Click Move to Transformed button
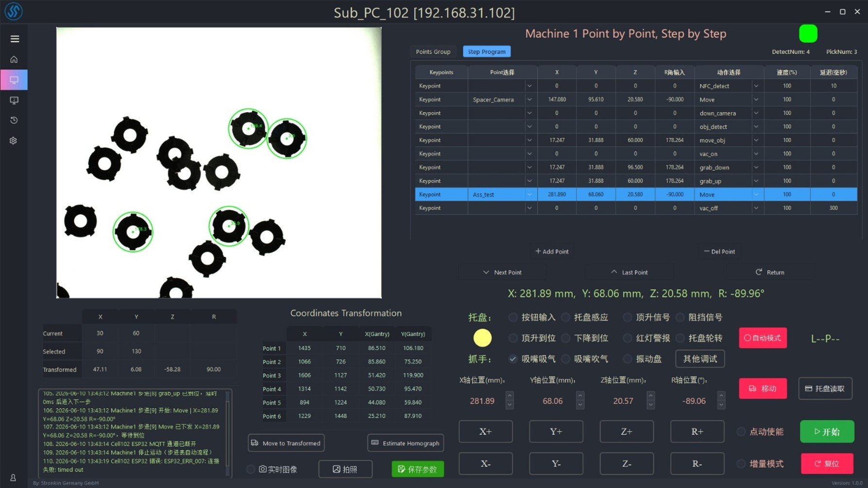Image resolution: width=868 pixels, height=488 pixels. pos(286,443)
